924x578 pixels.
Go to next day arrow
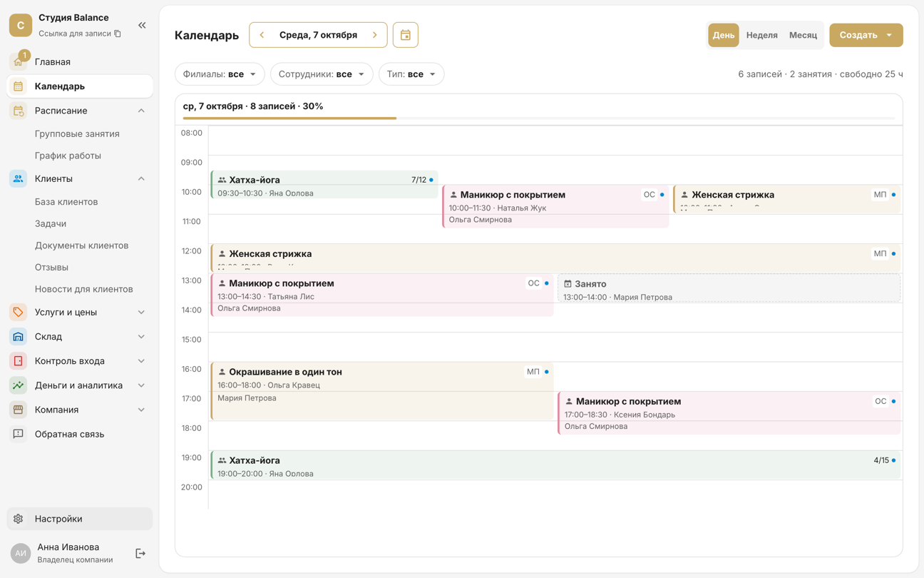(x=374, y=35)
